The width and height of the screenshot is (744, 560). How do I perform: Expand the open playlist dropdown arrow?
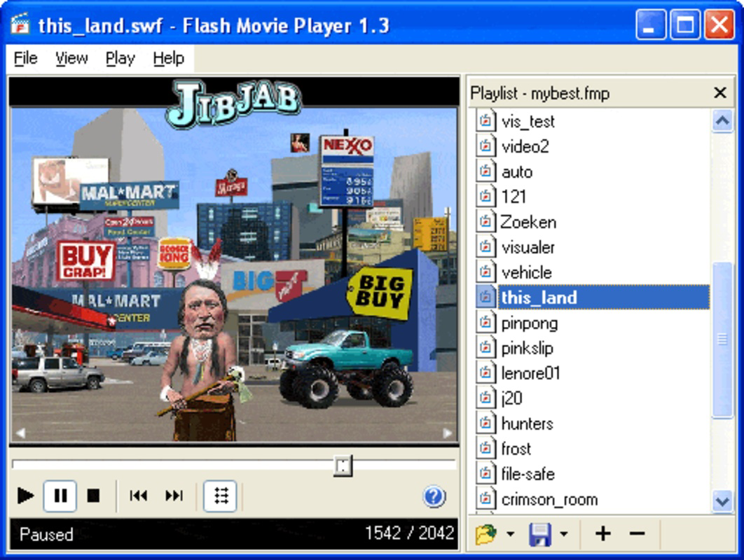[510, 534]
